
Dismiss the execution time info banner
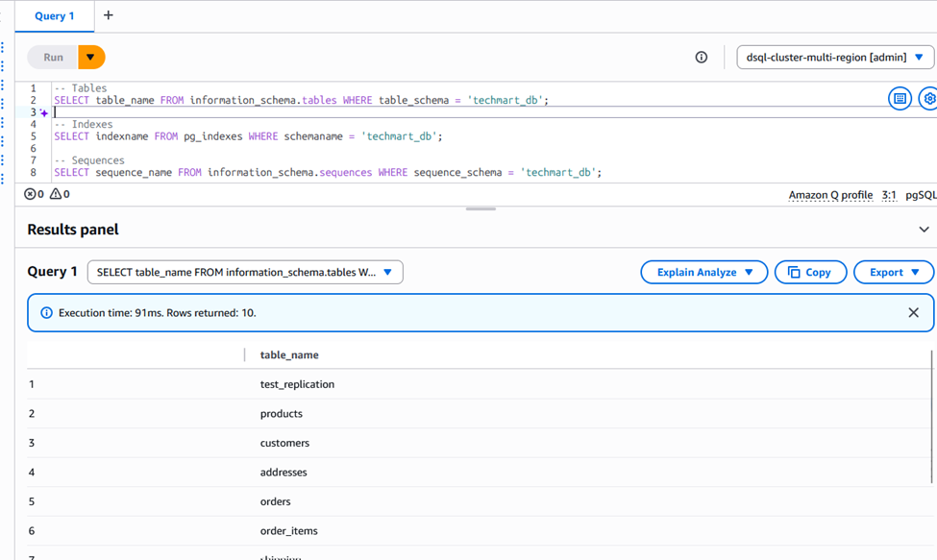point(913,312)
